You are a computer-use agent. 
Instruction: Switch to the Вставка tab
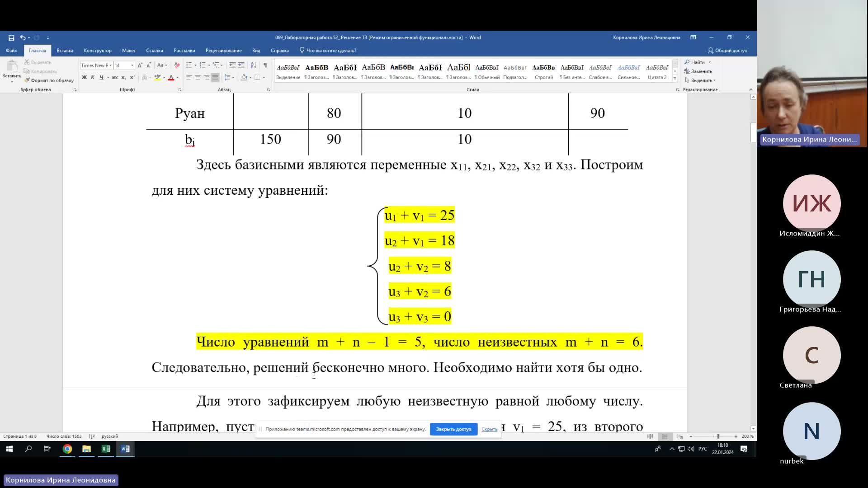[x=65, y=51]
